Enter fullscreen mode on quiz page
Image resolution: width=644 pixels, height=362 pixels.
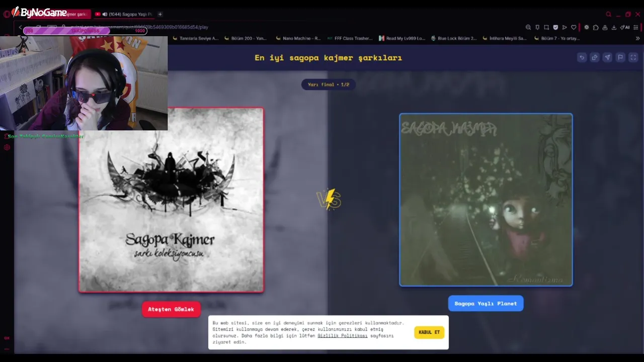tap(633, 57)
